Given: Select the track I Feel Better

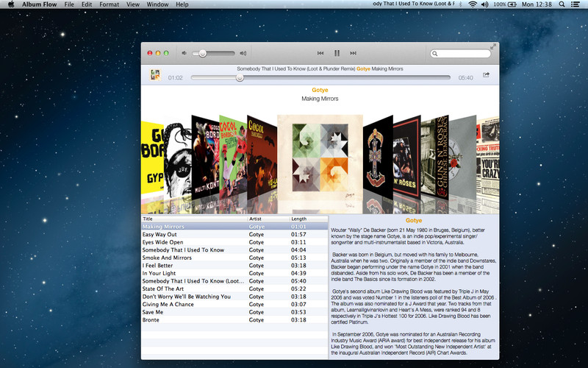Looking at the screenshot, I should 234,266.
